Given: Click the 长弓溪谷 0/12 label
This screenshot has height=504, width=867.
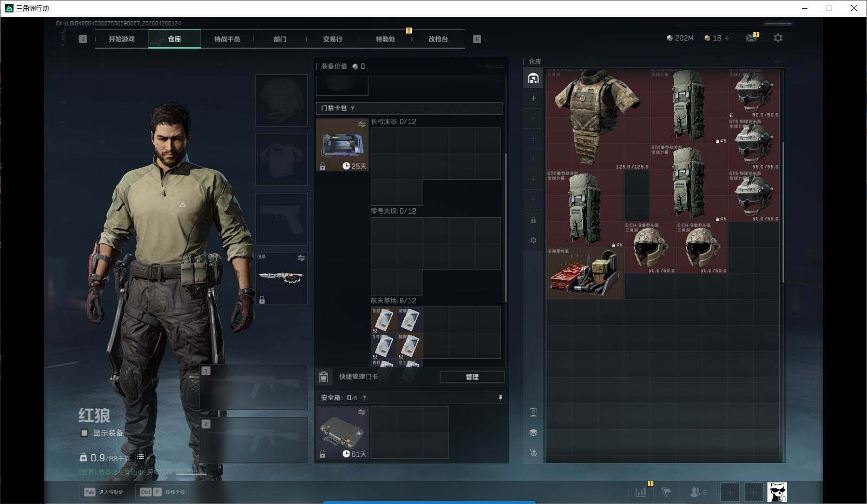Looking at the screenshot, I should point(393,122).
